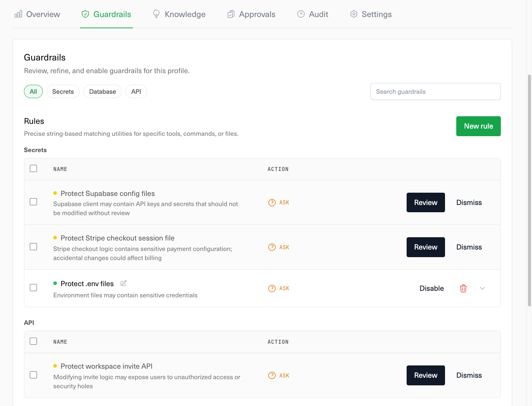532x406 pixels.
Task: Click the edit pencil icon beside Protect .env files
Action: tap(124, 283)
